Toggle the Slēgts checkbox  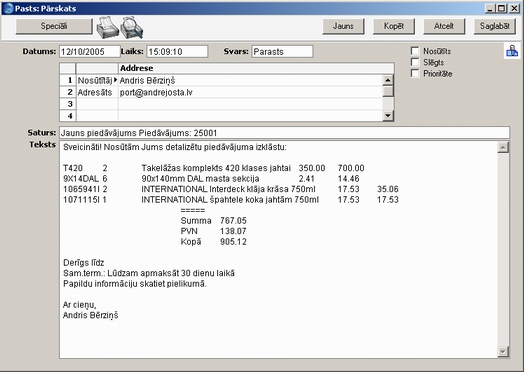[415, 62]
